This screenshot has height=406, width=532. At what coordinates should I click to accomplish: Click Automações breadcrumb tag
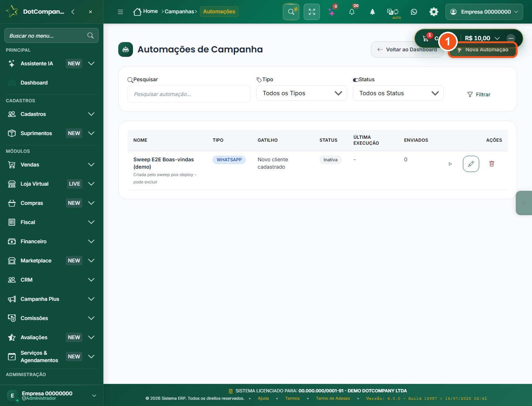pyautogui.click(x=219, y=11)
